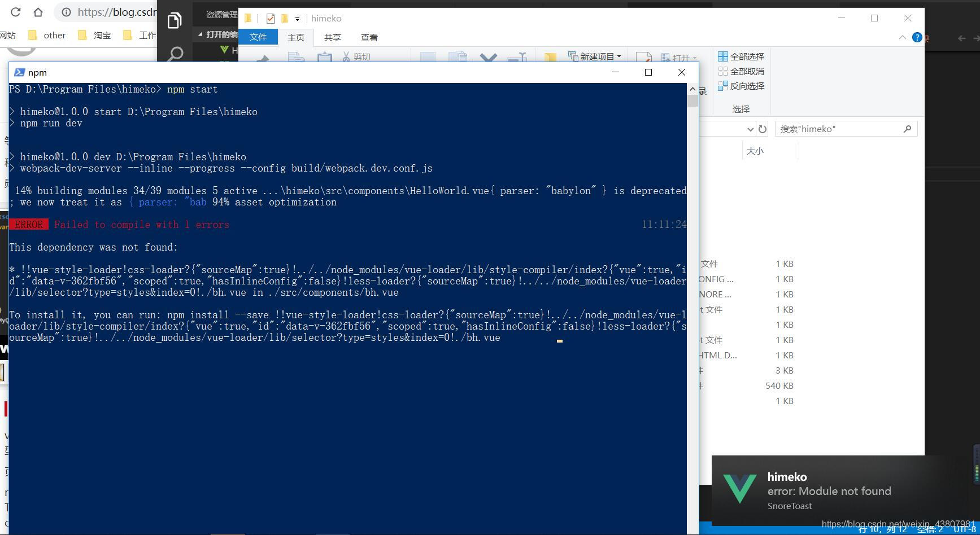The width and height of the screenshot is (980, 535).
Task: Click the search himeko input field
Action: click(x=846, y=129)
